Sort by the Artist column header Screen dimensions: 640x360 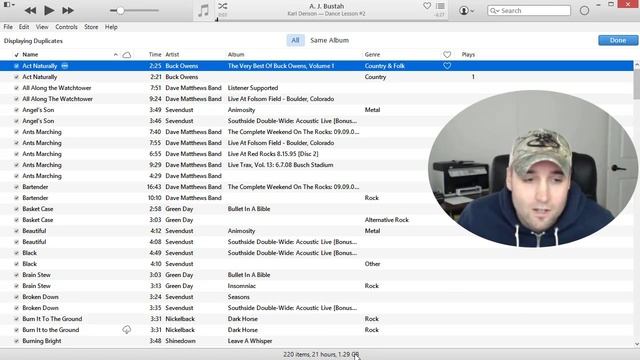pyautogui.click(x=172, y=55)
